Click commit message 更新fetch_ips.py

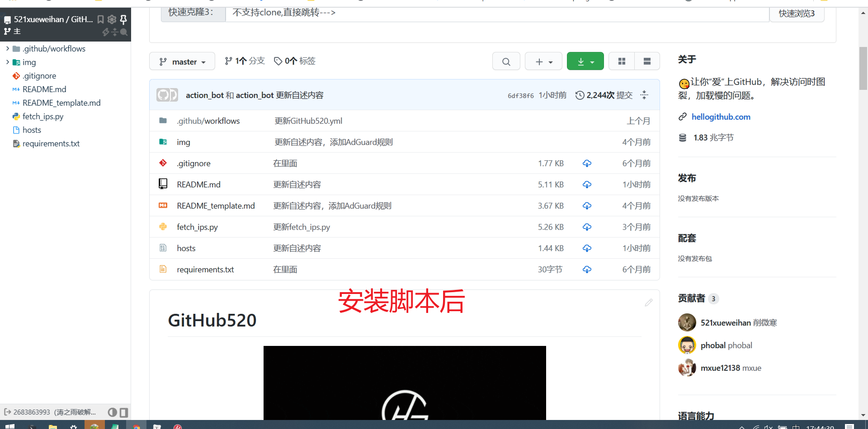pyautogui.click(x=302, y=227)
